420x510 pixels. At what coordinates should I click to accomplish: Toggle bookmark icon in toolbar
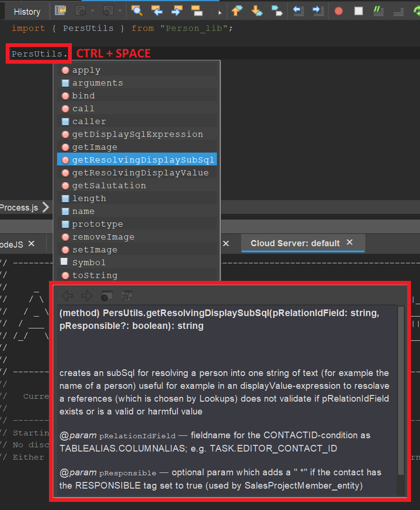click(x=276, y=11)
